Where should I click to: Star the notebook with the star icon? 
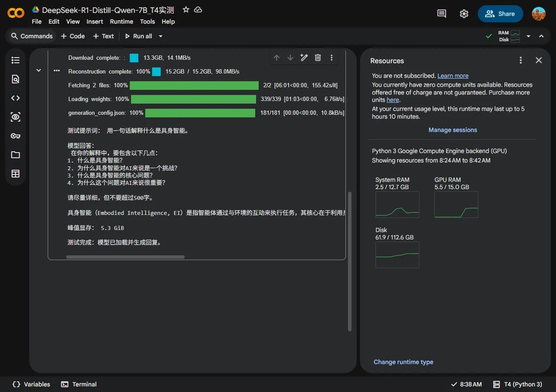(x=186, y=9)
